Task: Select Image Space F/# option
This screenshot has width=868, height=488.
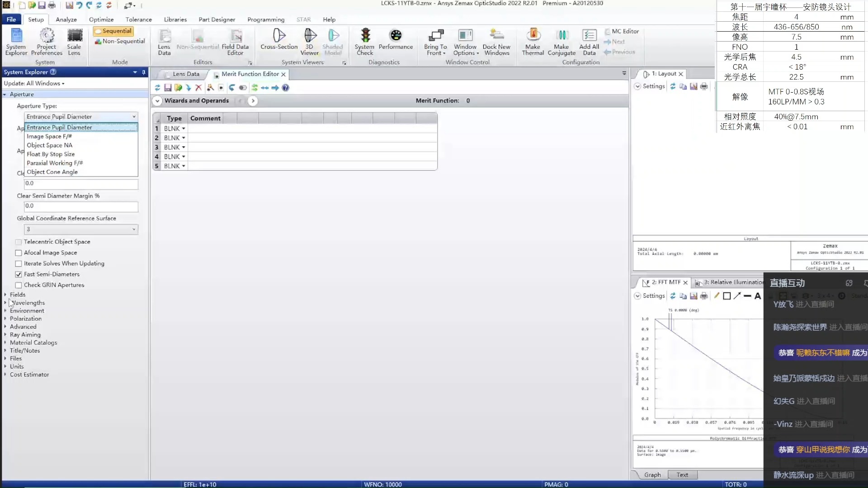Action: tap(49, 136)
